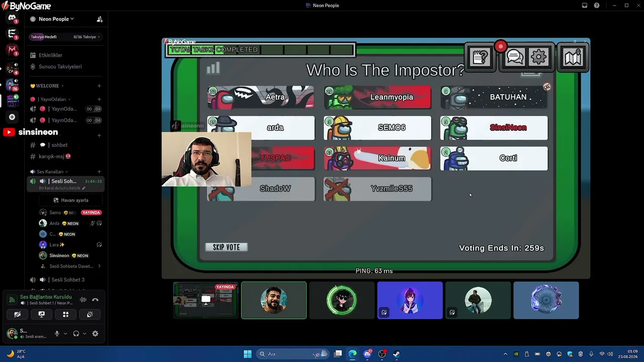Share your screen from voice panel
Viewport: 644px width, 362px height.
(x=41, y=314)
